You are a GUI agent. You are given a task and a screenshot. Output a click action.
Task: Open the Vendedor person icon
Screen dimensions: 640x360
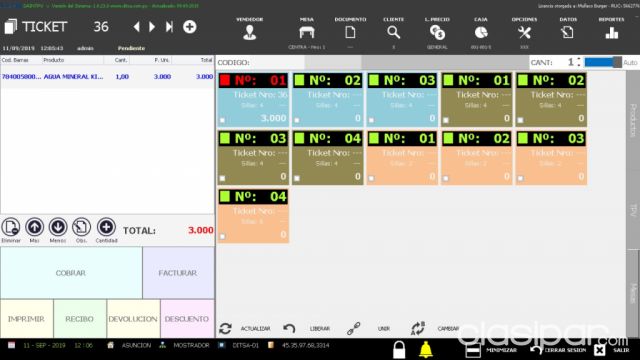click(249, 33)
